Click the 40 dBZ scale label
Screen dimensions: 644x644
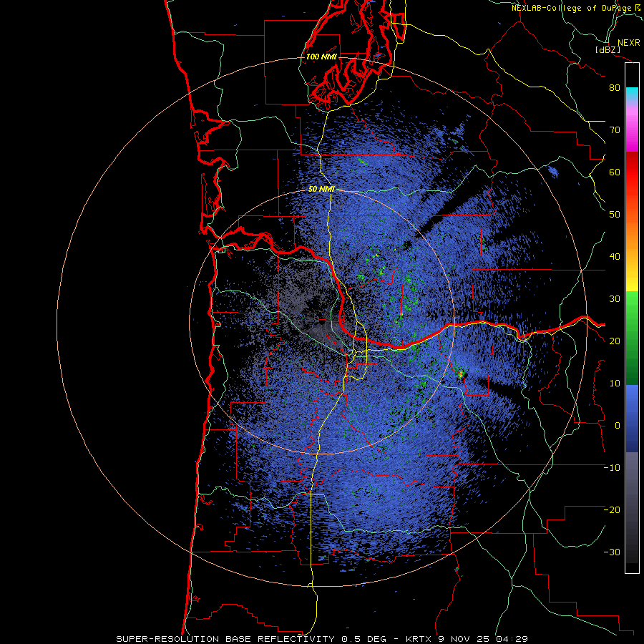[x=615, y=257]
